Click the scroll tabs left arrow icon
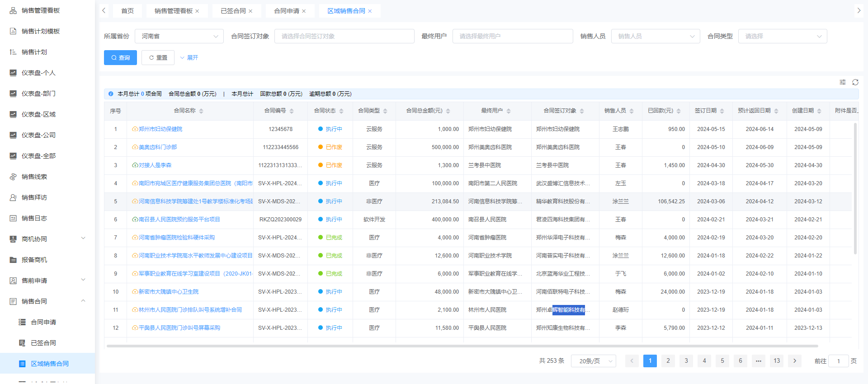Viewport: 868px width, 384px height. (x=104, y=10)
